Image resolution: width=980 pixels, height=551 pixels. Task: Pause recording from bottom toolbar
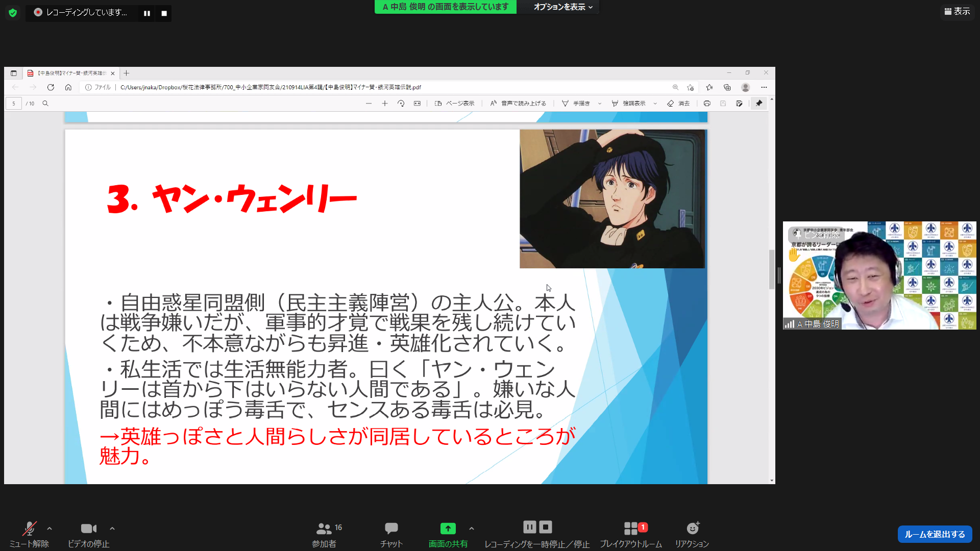tap(530, 527)
